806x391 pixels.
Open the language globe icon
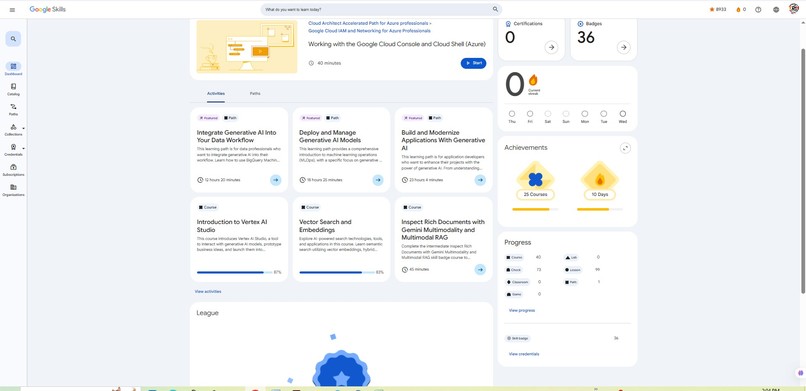click(x=776, y=9)
